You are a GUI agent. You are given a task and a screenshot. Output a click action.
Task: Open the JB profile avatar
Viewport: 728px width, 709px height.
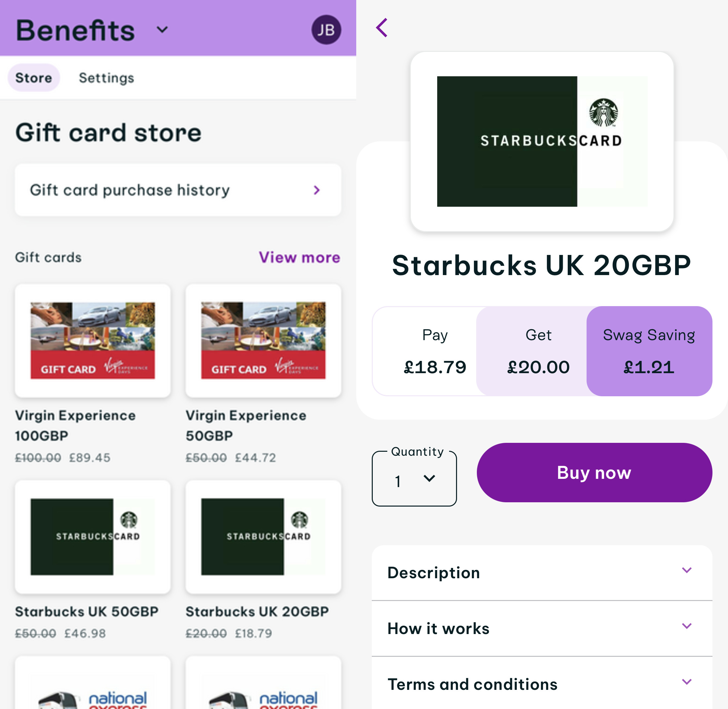[326, 30]
